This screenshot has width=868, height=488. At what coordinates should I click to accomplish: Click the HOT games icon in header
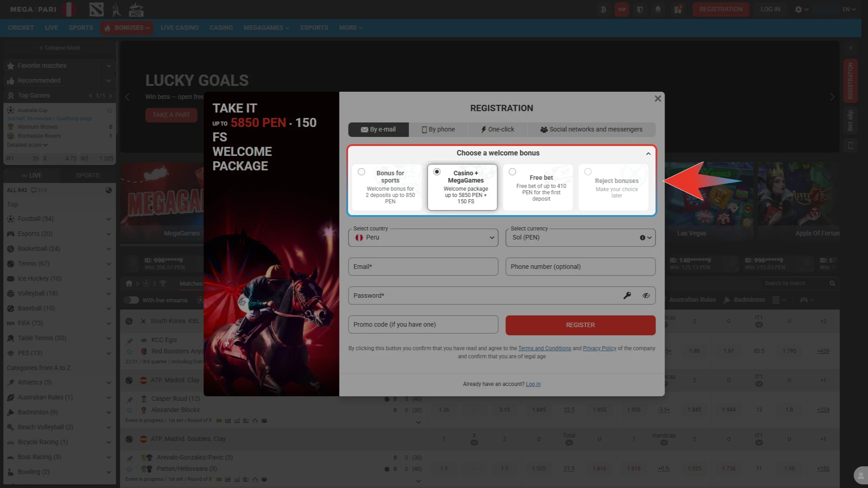[x=136, y=9]
